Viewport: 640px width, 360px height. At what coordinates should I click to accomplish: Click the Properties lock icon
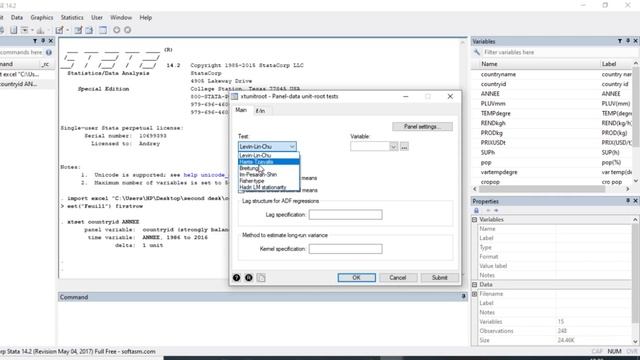pyautogui.click(x=476, y=210)
